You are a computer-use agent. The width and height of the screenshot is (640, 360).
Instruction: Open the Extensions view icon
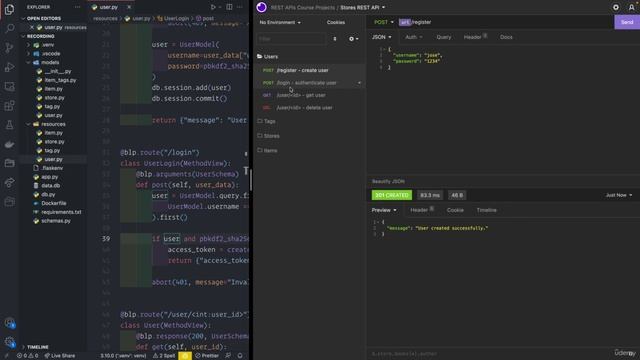click(x=9, y=106)
